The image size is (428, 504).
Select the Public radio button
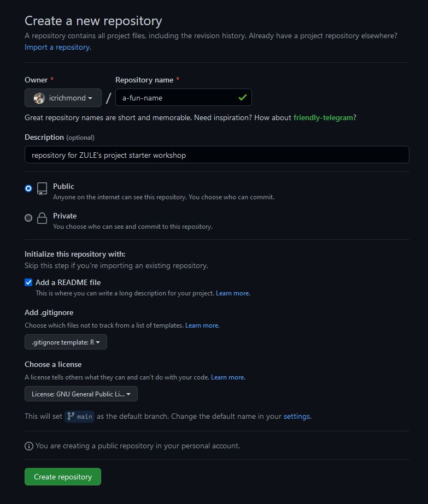[x=28, y=188]
